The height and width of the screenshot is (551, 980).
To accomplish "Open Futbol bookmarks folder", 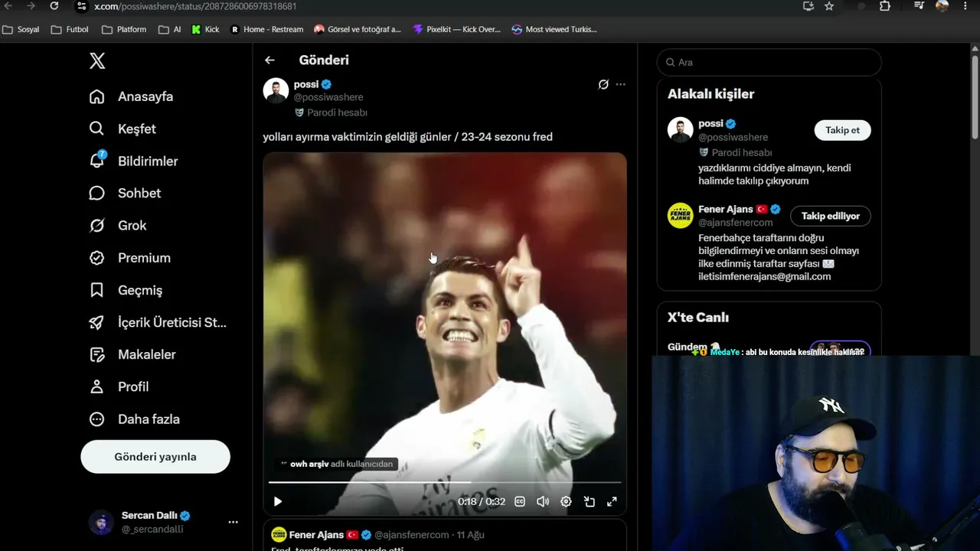I will pyautogui.click(x=70, y=30).
